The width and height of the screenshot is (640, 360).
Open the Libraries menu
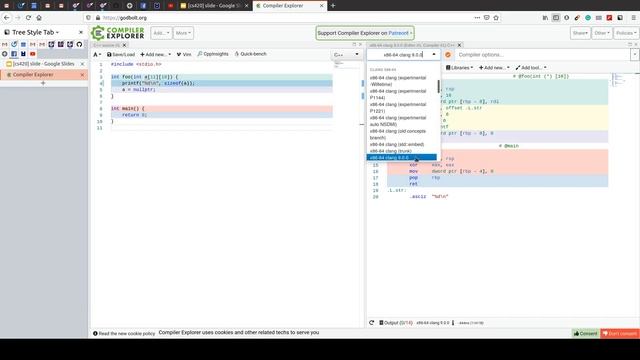(x=460, y=67)
